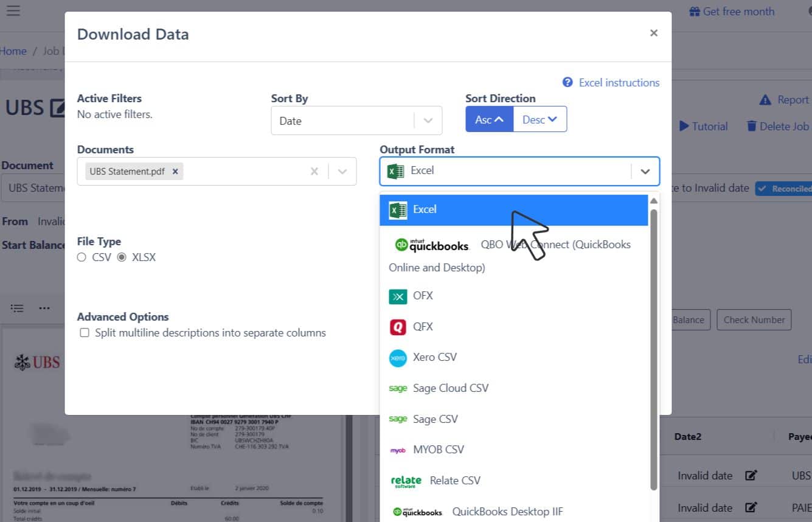
Task: Select the XLSX file type radio
Action: (122, 257)
